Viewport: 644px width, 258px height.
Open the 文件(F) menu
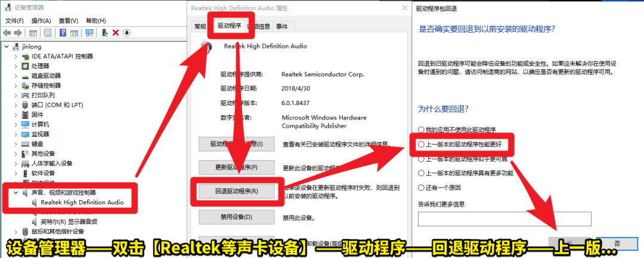14,20
